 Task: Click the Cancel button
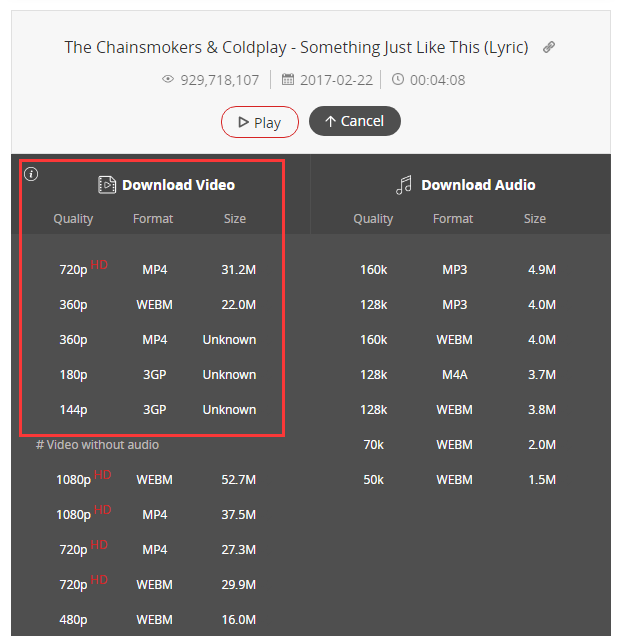click(355, 121)
